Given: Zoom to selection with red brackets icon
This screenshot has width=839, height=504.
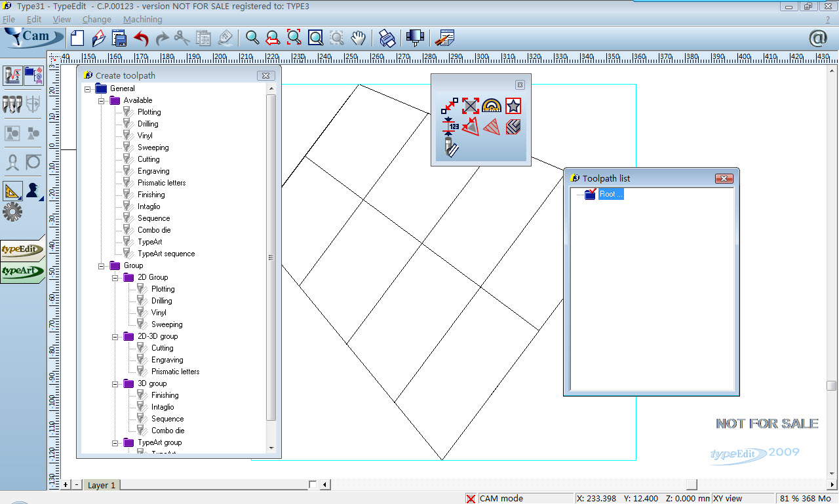Looking at the screenshot, I should (294, 38).
